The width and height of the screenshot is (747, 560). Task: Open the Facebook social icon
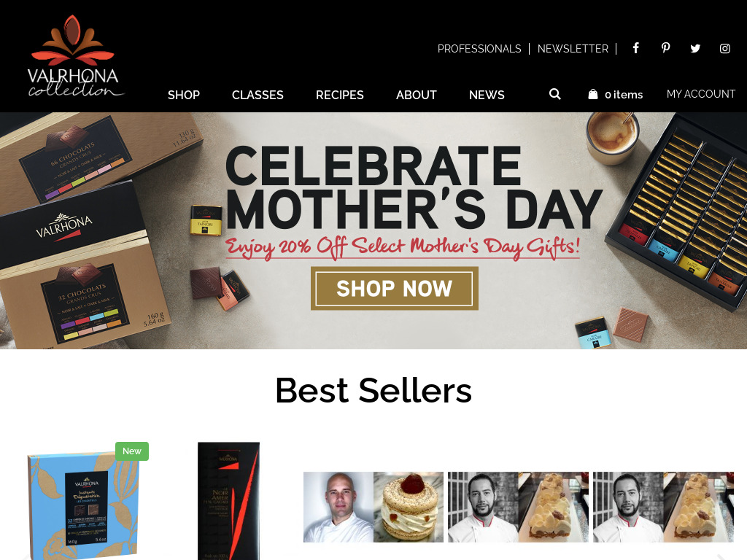coord(635,48)
